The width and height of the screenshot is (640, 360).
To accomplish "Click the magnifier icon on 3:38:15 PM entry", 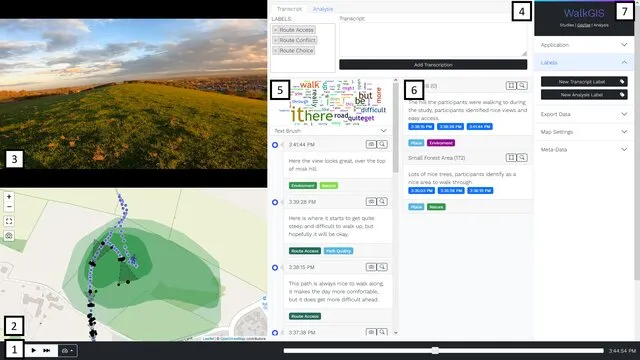I will 382,267.
